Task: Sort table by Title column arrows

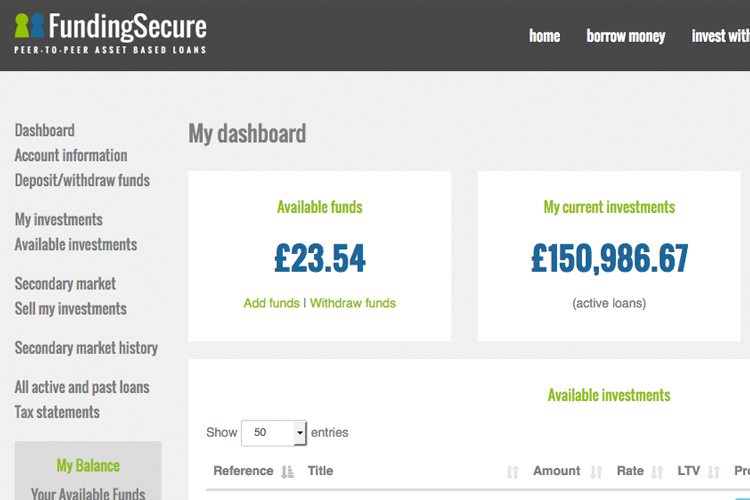Action: 512,472
